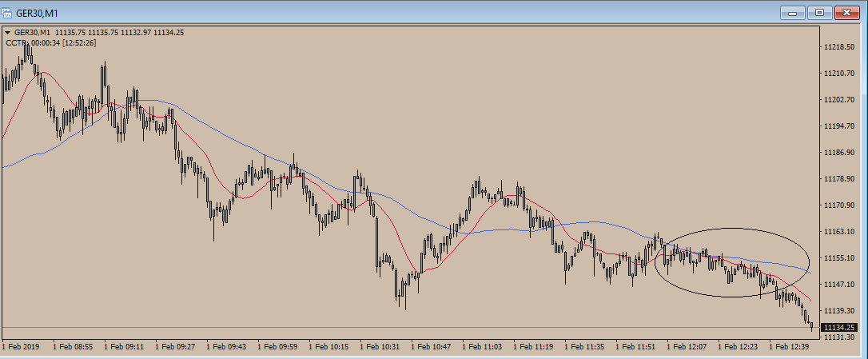Image resolution: width=868 pixels, height=359 pixels.
Task: Click the 1 Feb 11:35 time label
Action: pos(584,347)
